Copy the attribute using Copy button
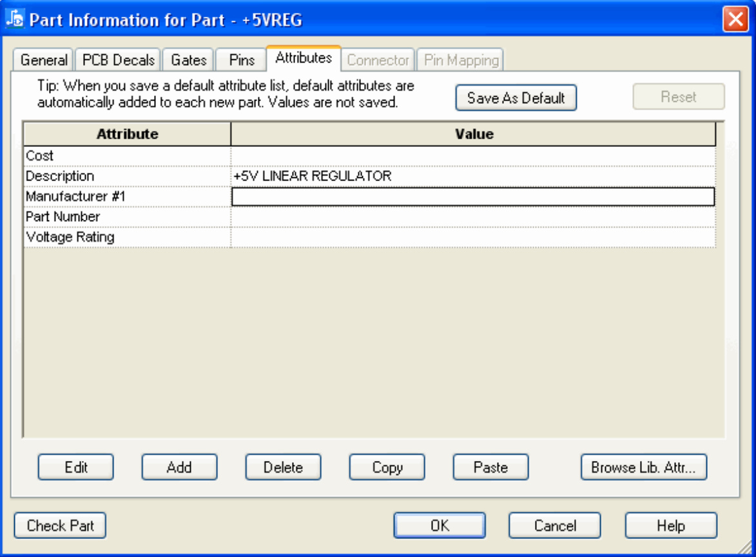This screenshot has width=756, height=557. [387, 467]
